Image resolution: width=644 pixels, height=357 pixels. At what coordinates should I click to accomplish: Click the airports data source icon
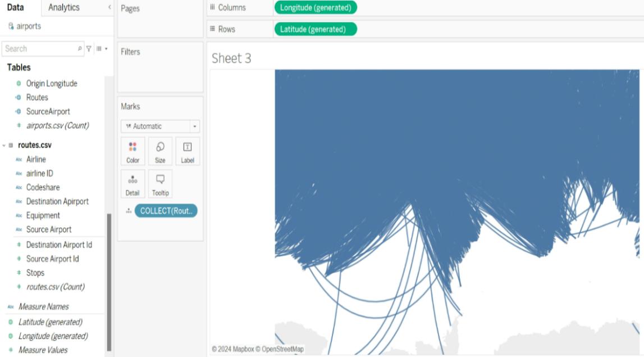tap(11, 26)
